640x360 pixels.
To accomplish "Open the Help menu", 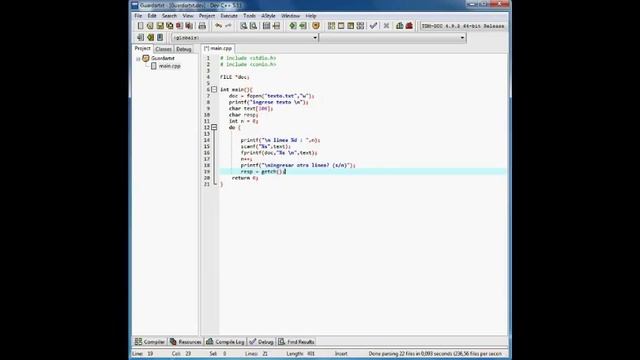I will (x=311, y=16).
